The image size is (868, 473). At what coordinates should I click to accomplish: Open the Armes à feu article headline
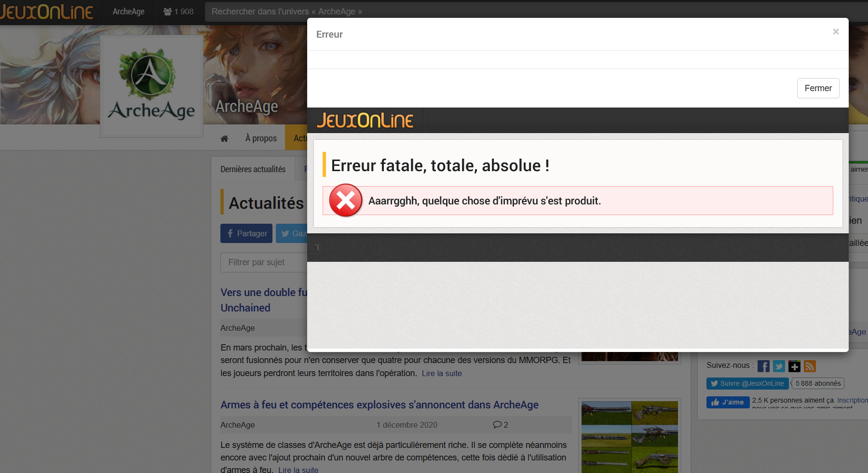click(x=380, y=405)
